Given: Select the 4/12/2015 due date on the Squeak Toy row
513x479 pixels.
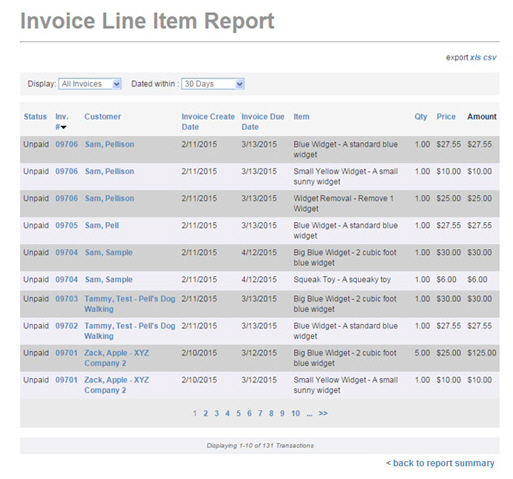Looking at the screenshot, I should point(259,279).
